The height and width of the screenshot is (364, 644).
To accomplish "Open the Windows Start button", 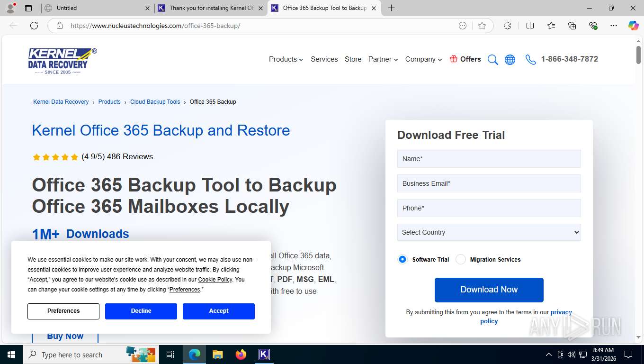I will [11, 355].
